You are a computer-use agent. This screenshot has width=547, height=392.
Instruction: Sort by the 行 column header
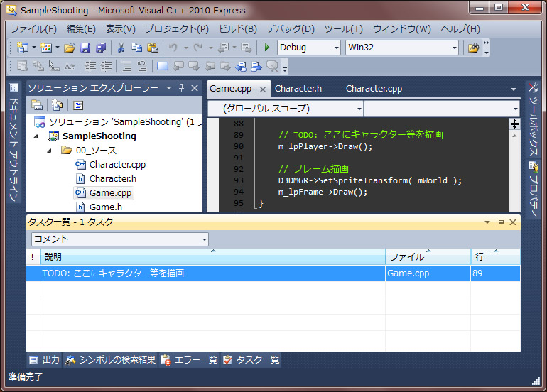coord(495,256)
